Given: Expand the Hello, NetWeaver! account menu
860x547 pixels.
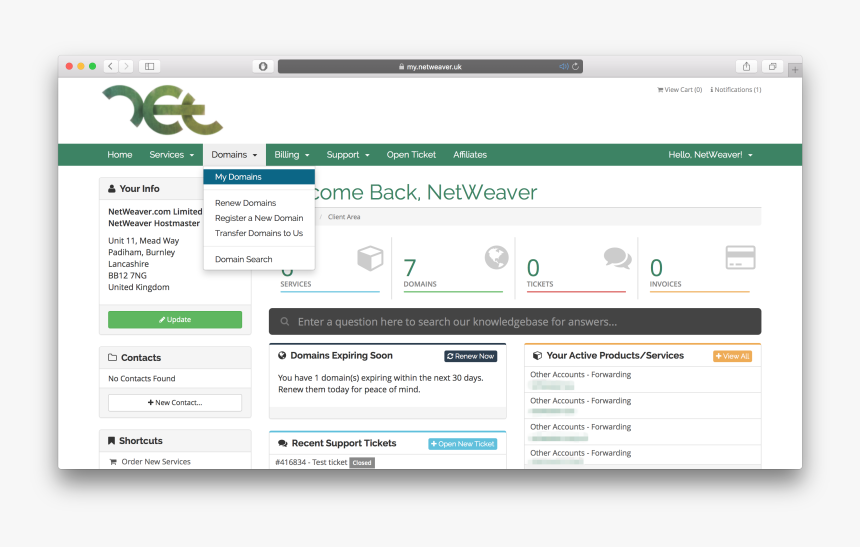Looking at the screenshot, I should click(x=710, y=155).
